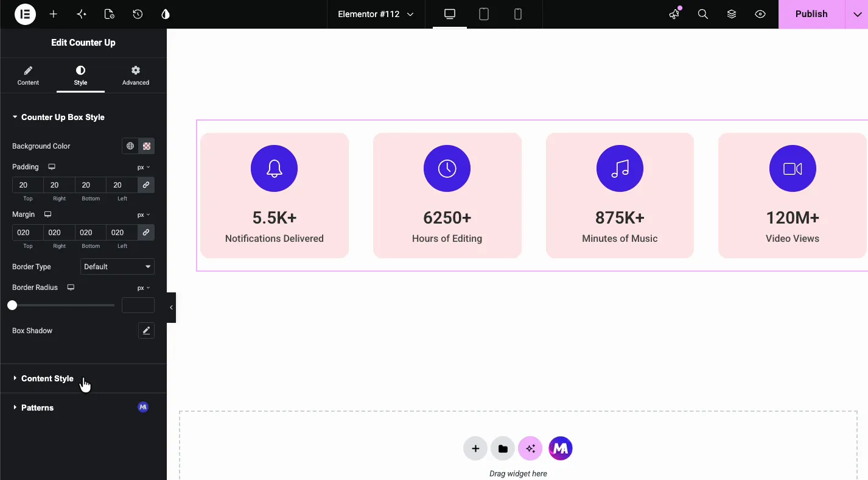The height and width of the screenshot is (480, 868).
Task: Edit the Padding Right field
Action: point(59,185)
